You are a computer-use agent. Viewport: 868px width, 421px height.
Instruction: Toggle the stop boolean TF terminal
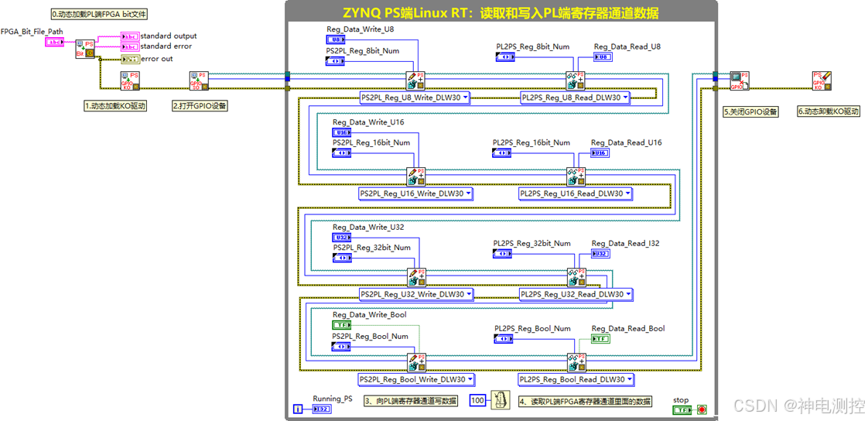tap(682, 410)
